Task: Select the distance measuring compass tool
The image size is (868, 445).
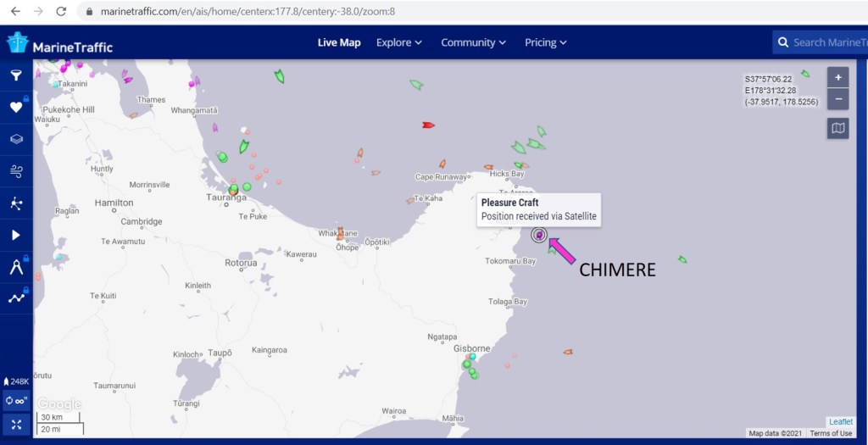Action: pyautogui.click(x=16, y=267)
